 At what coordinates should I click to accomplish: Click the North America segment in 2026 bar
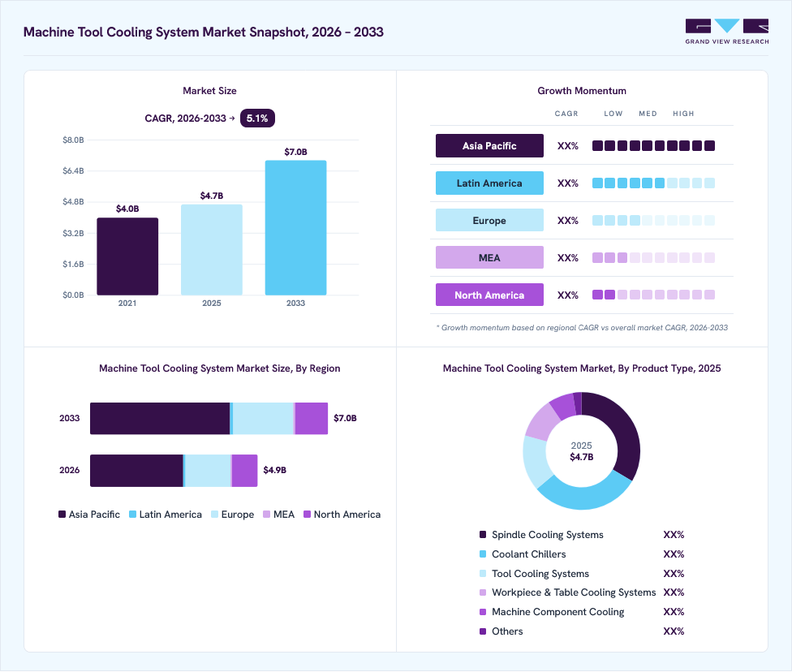pyautogui.click(x=245, y=471)
